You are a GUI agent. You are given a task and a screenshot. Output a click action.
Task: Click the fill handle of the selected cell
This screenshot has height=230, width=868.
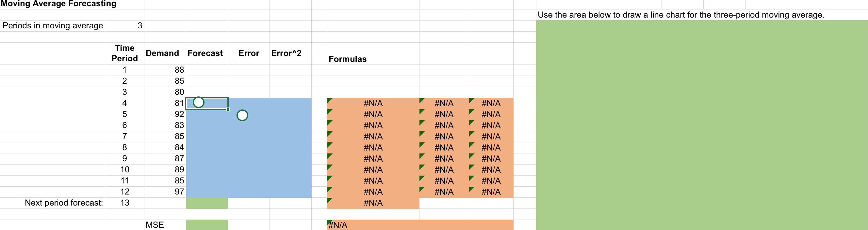pos(228,109)
